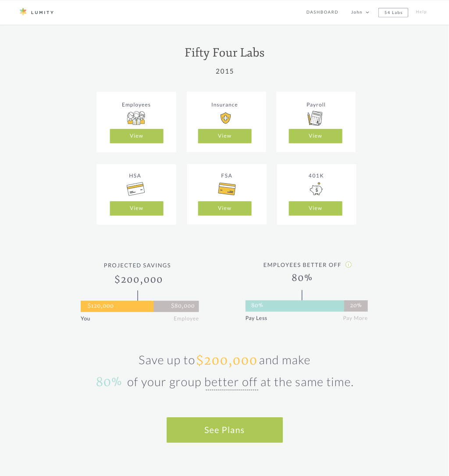Image resolution: width=449 pixels, height=476 pixels.
Task: Click the See Plans button
Action: pos(224,430)
